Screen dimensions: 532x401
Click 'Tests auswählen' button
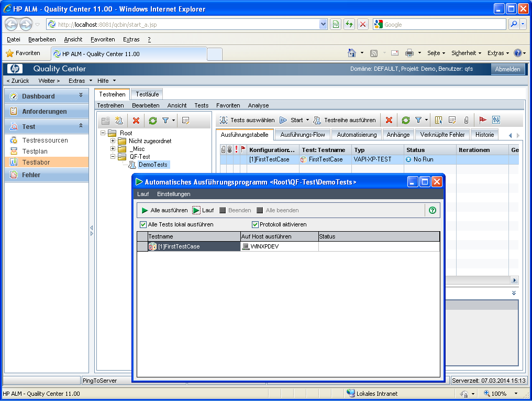point(247,120)
